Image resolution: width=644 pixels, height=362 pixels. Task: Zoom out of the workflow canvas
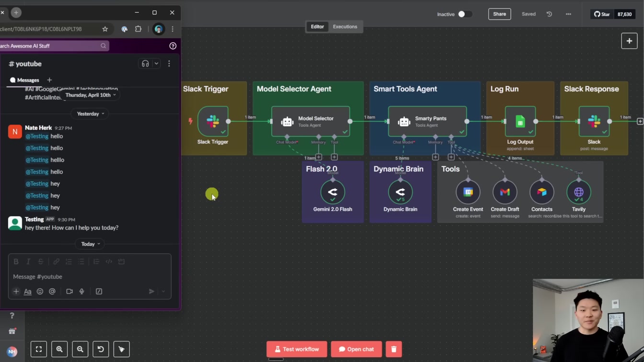pos(80,349)
